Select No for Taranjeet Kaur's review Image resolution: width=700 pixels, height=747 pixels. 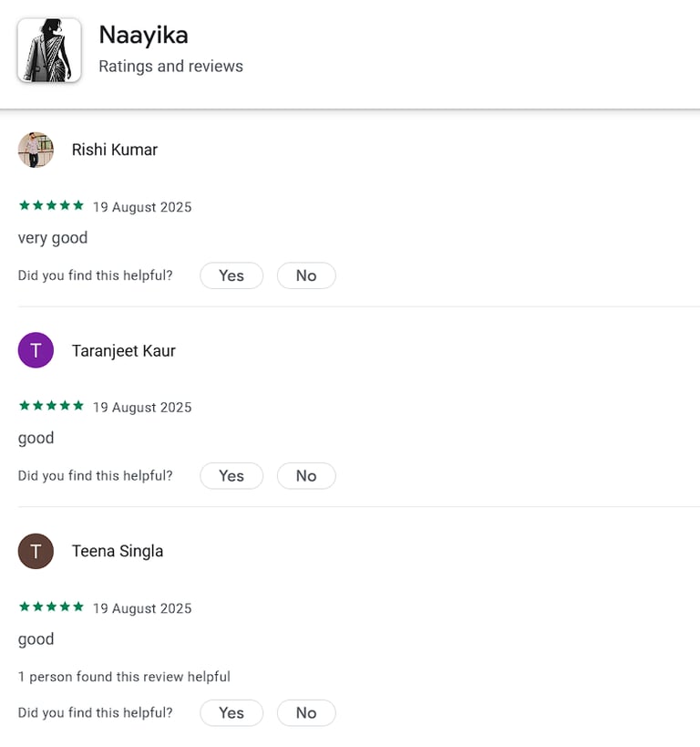pyautogui.click(x=306, y=476)
